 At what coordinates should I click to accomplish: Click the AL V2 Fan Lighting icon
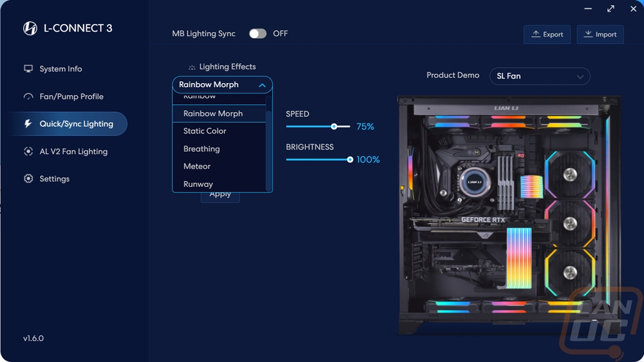(x=28, y=151)
